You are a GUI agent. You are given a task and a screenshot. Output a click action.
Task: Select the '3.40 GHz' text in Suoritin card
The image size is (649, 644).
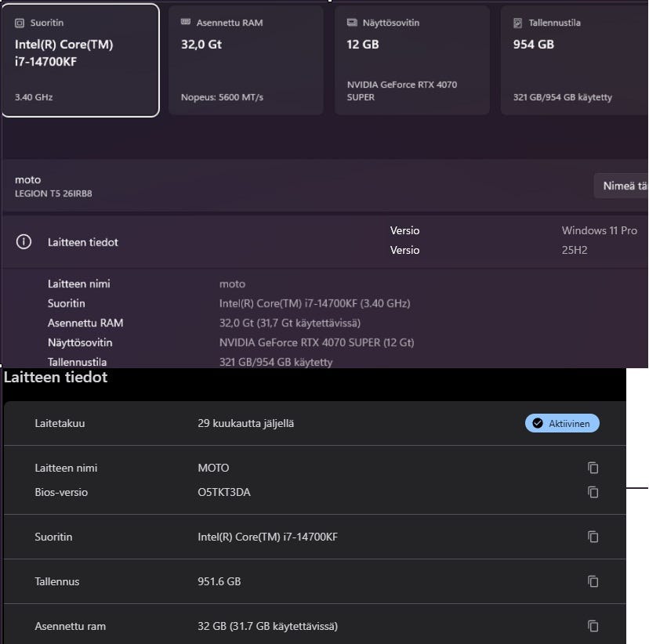[x=34, y=97]
